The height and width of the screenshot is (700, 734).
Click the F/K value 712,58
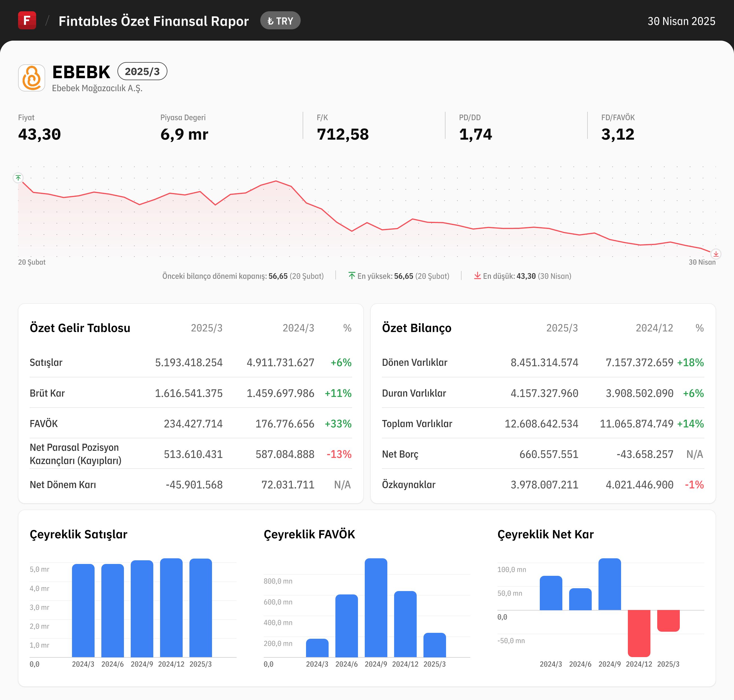(342, 134)
